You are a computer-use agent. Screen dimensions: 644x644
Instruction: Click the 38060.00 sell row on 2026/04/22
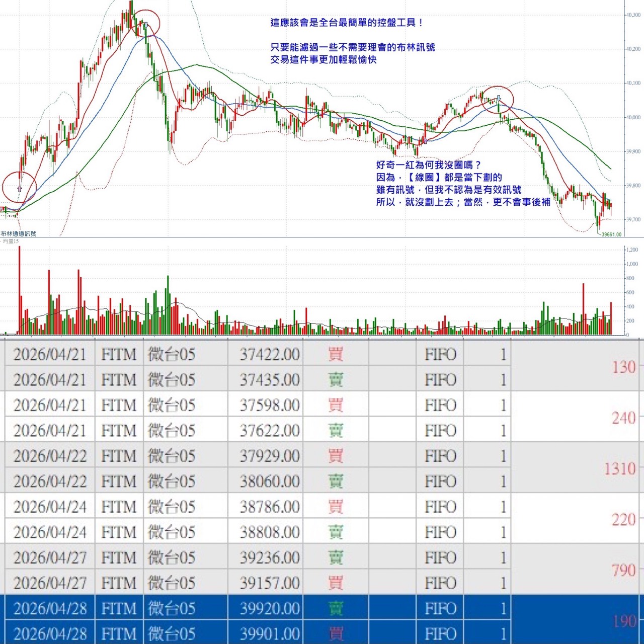(x=269, y=481)
